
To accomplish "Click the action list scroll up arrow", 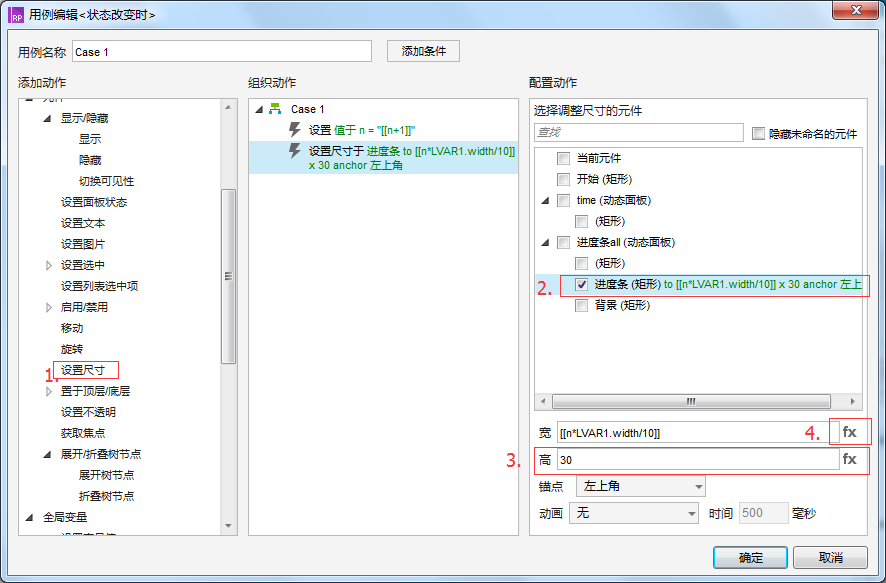I will 228,107.
